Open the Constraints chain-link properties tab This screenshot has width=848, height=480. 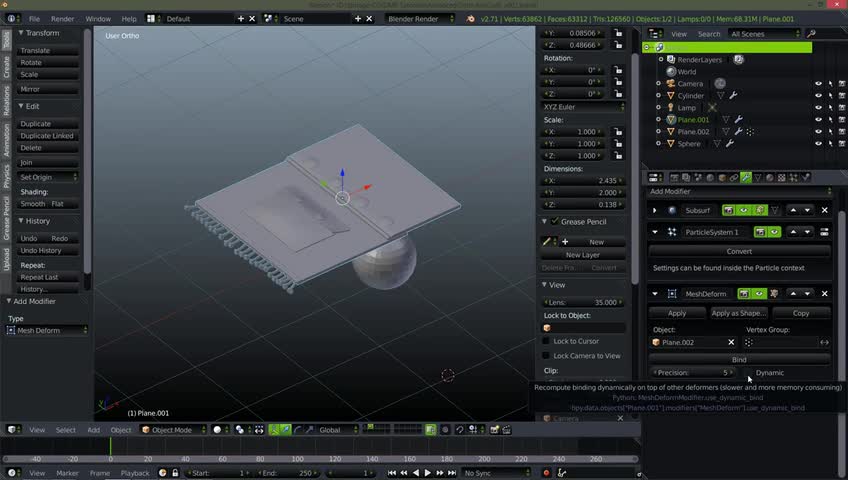(734, 177)
